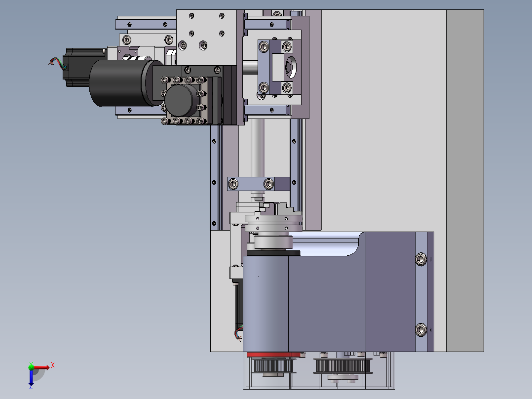Click the blue Z axis arrow of the triad

[x=31, y=378]
